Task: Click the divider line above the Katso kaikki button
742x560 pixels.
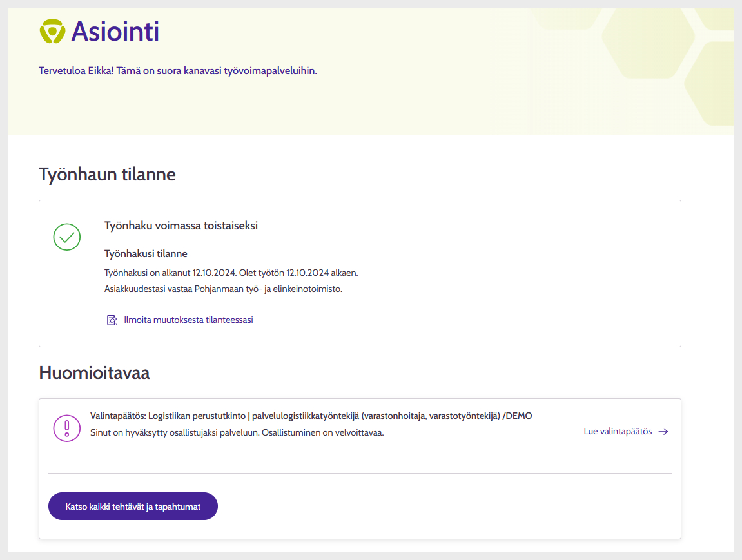Action: 360,474
